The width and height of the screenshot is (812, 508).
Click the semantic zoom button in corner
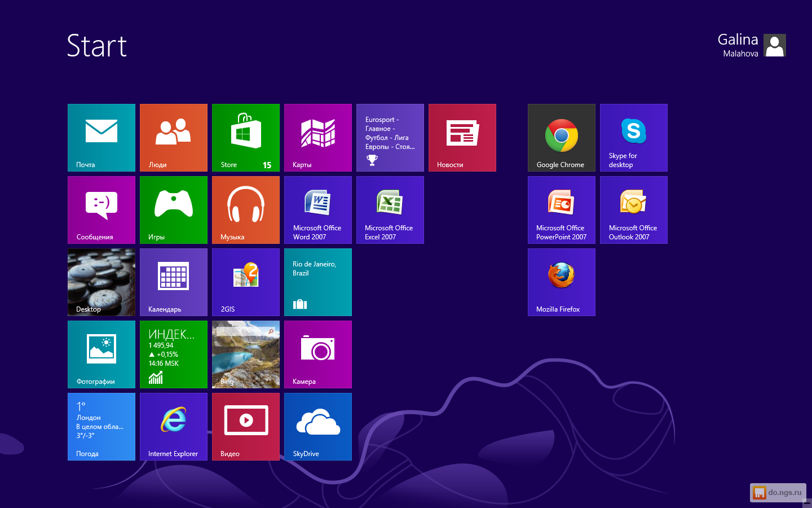coord(806,502)
